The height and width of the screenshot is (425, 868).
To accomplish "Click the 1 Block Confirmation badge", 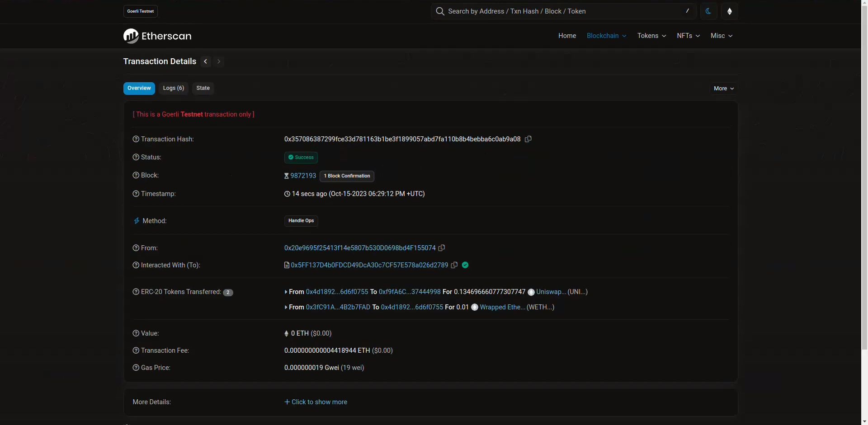I will pos(347,176).
